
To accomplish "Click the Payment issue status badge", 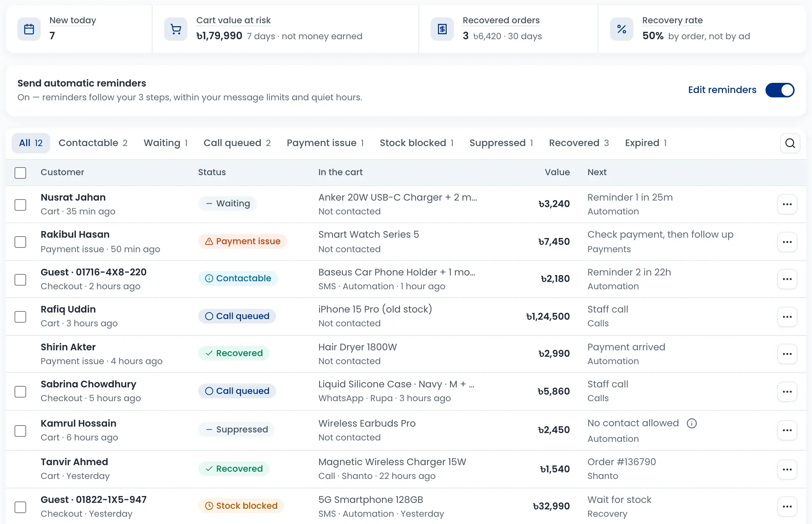I will pos(243,241).
